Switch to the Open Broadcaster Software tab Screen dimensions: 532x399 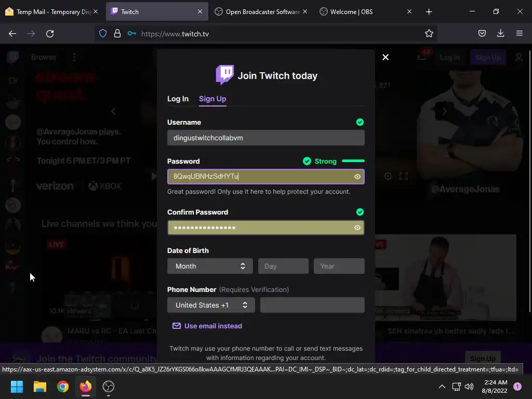pyautogui.click(x=261, y=11)
